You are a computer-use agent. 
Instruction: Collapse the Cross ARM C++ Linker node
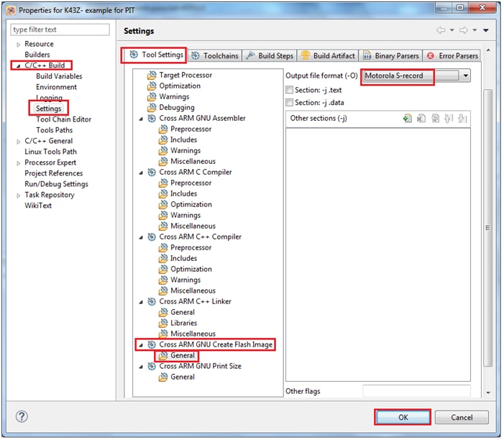click(141, 302)
